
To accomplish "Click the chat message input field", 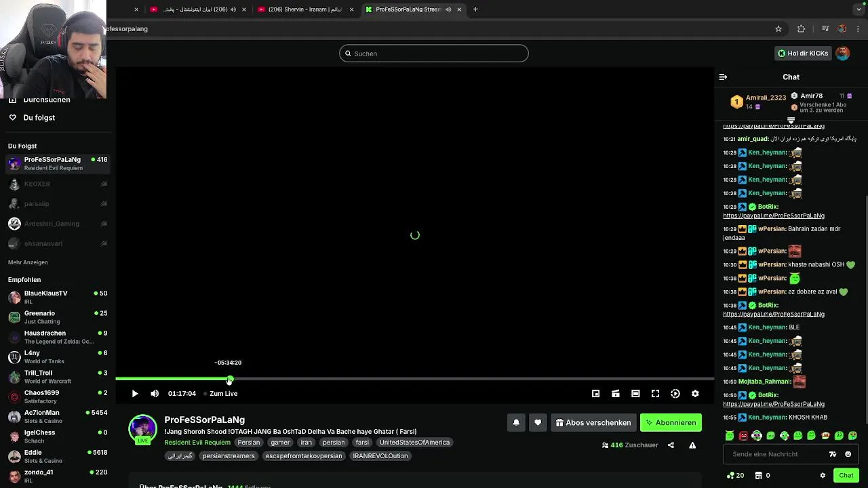I will point(776,454).
